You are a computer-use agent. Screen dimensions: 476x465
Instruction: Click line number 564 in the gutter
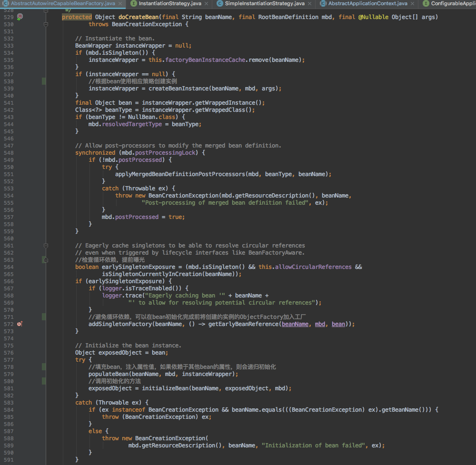click(9, 267)
